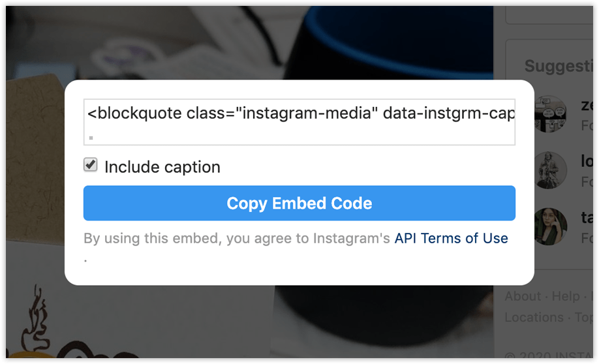The width and height of the screenshot is (599, 364).
Task: Uncheck the Include caption checkbox
Action: pyautogui.click(x=91, y=165)
